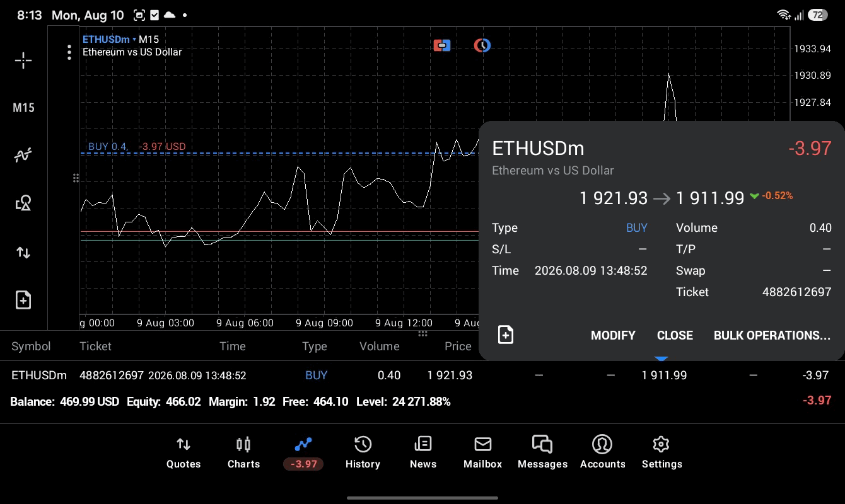Viewport: 845px width, 504px height.
Task: Select the Trade tab showing -3.97
Action: tap(303, 452)
